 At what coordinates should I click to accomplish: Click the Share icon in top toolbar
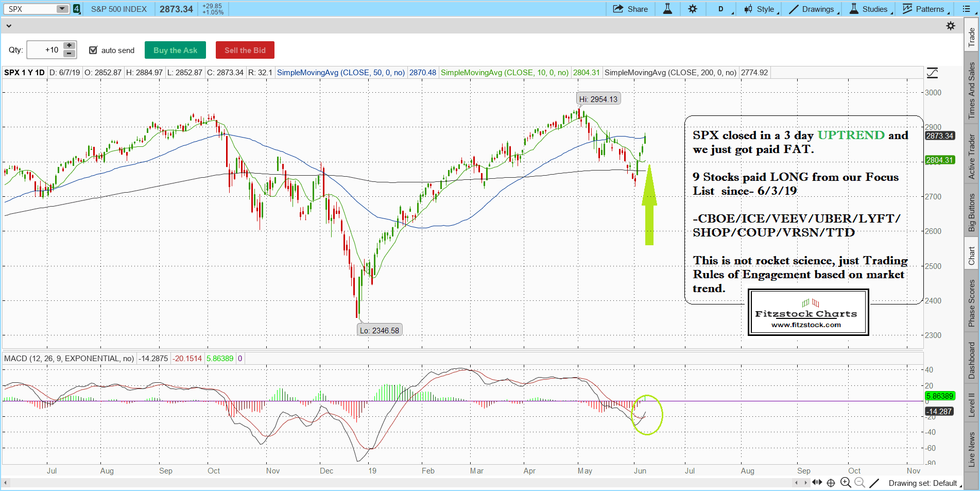[618, 9]
